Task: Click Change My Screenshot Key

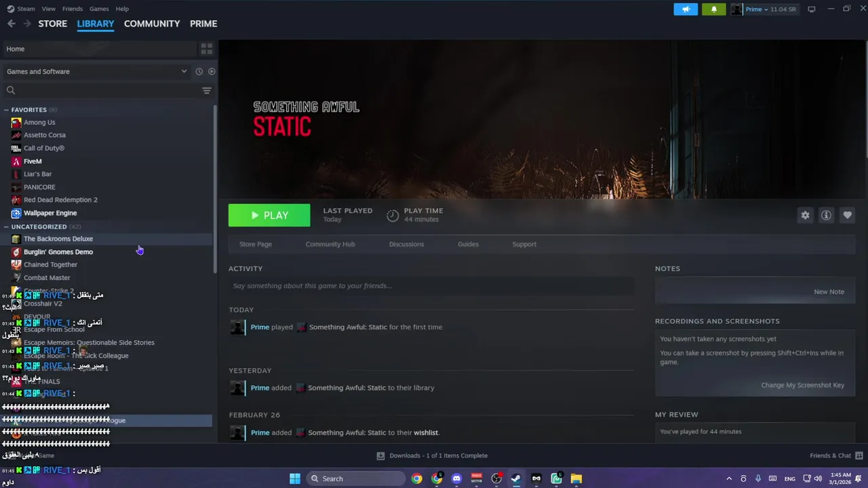Action: [x=802, y=385]
